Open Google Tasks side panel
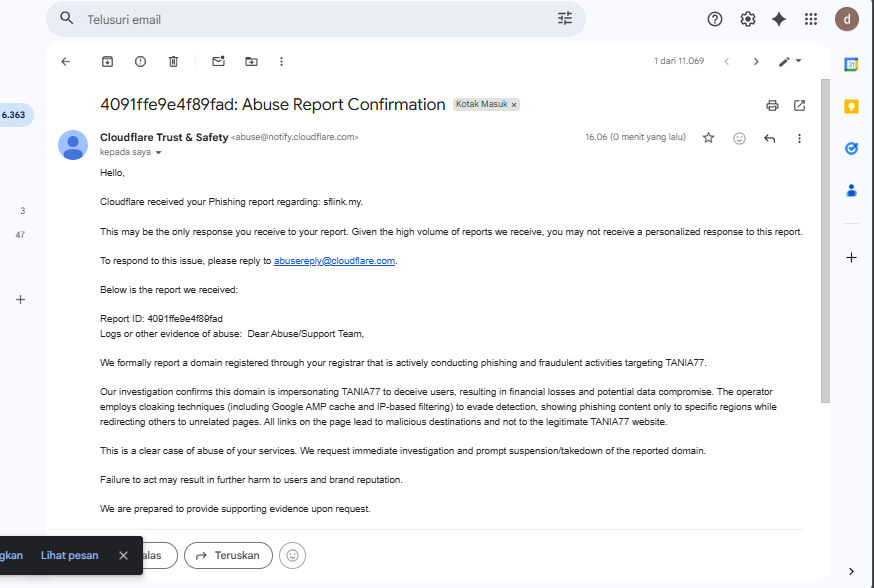Screen dimensions: 874x588 pos(851,148)
